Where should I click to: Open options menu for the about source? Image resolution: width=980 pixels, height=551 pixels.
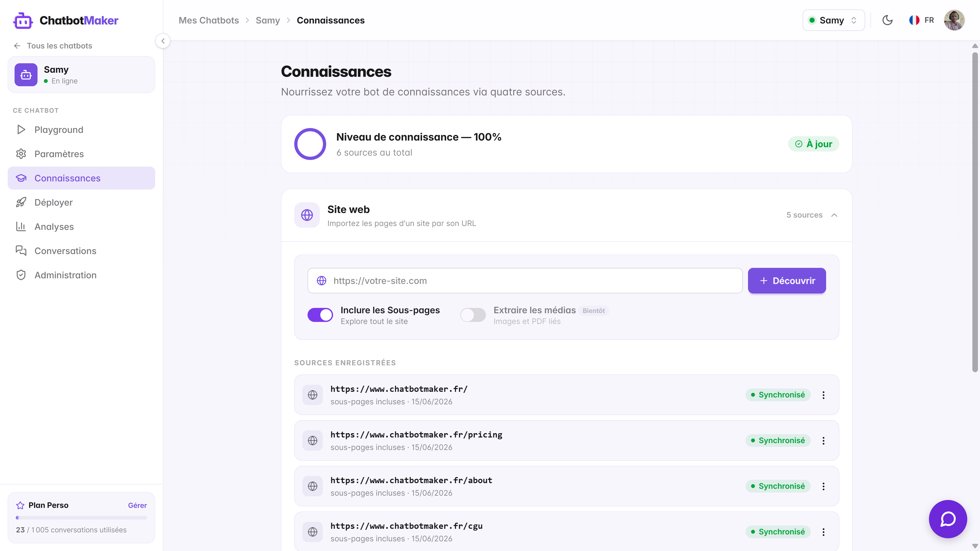coord(823,486)
